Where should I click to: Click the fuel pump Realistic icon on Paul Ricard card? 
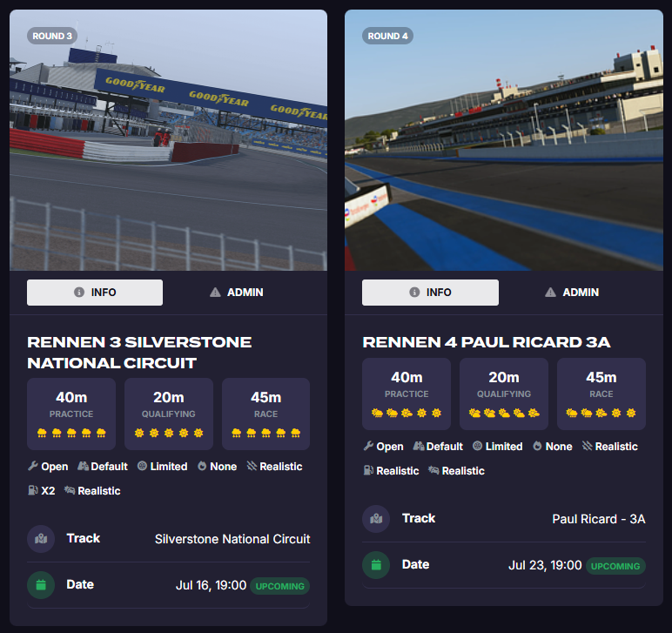tap(368, 470)
